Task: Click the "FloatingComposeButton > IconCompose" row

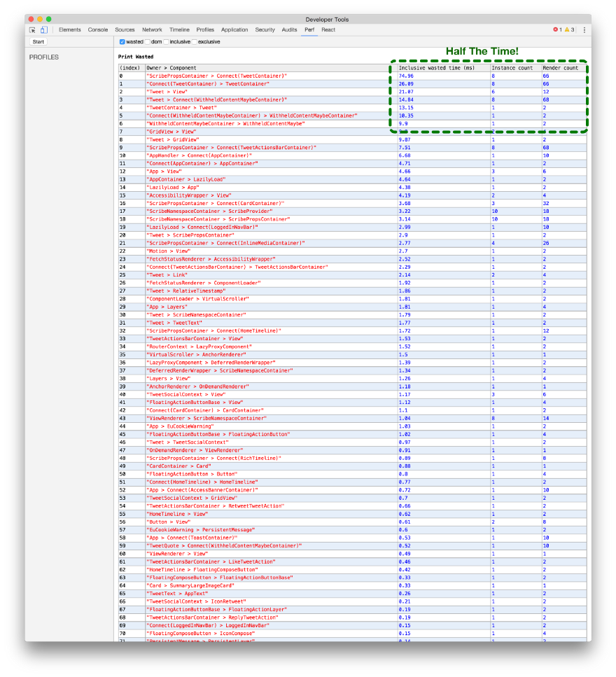Action: click(352, 634)
